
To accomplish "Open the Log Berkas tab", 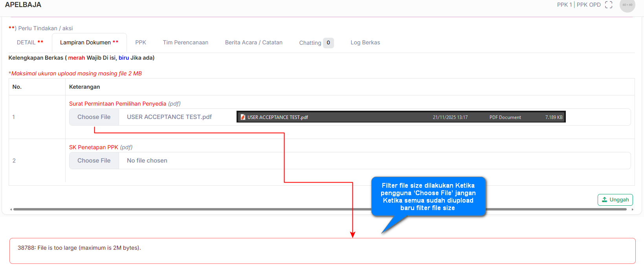I will 365,42.
